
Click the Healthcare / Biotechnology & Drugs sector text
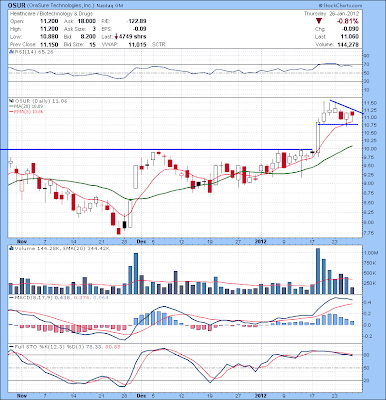pos(51,14)
